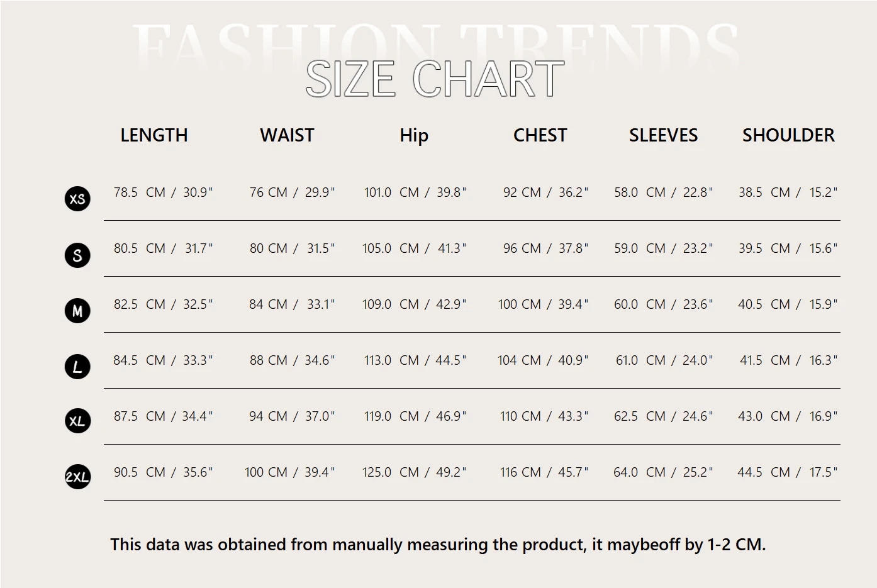This screenshot has width=877, height=588.
Task: Select the CHEST column header
Action: (x=540, y=135)
